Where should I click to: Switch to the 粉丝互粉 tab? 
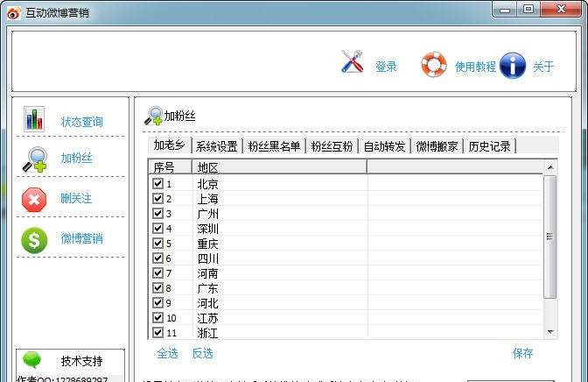click(x=332, y=146)
